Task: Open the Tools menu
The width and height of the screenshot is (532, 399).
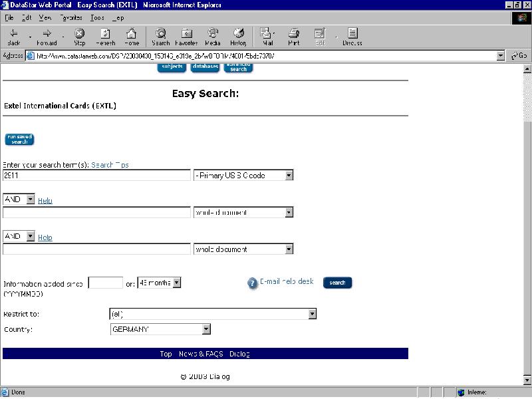Action: 97,18
